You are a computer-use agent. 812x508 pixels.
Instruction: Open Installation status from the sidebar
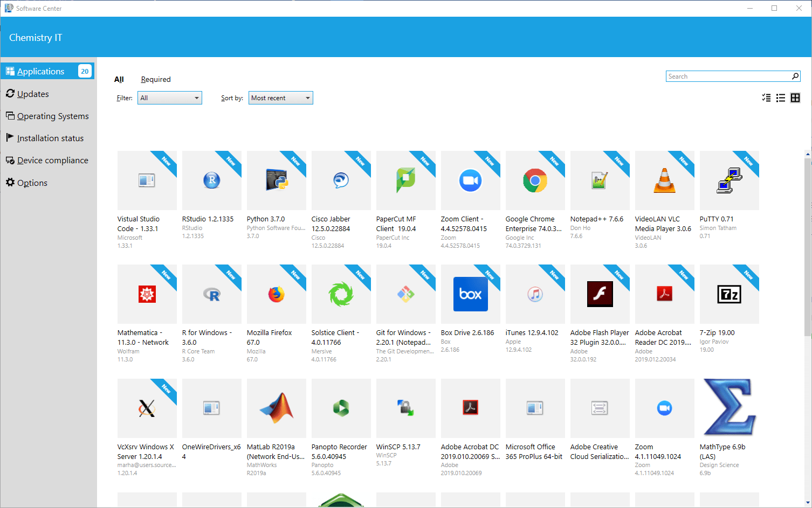pyautogui.click(x=51, y=138)
